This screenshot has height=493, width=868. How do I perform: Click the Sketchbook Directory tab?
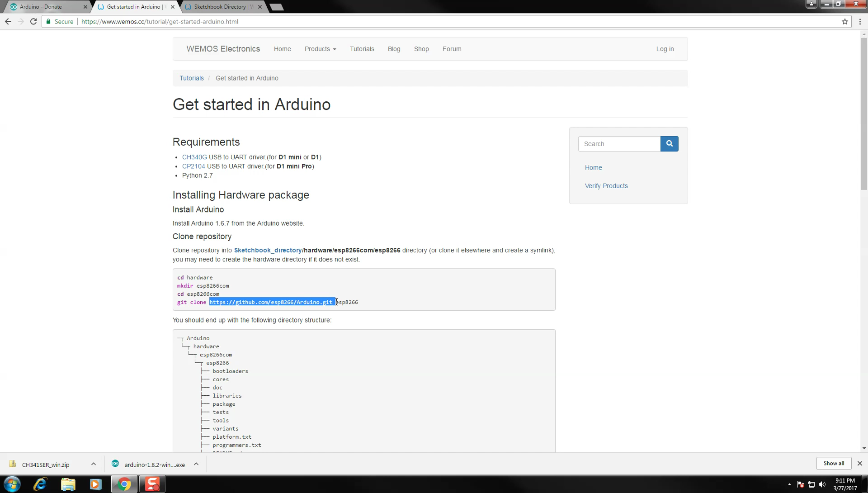(222, 6)
